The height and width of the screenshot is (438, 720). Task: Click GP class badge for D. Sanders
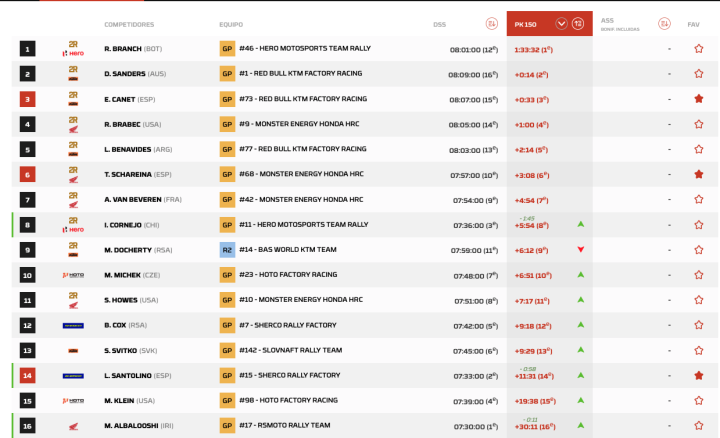click(x=227, y=73)
